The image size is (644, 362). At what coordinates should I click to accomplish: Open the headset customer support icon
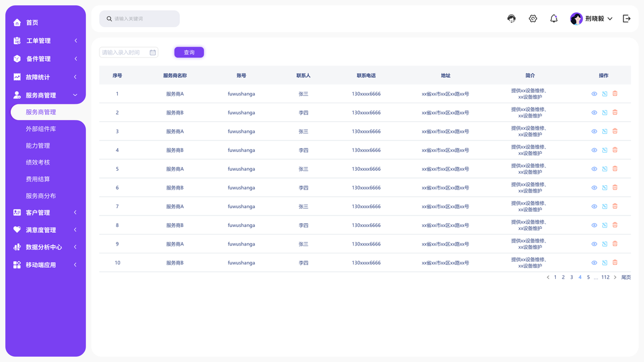pos(511,19)
